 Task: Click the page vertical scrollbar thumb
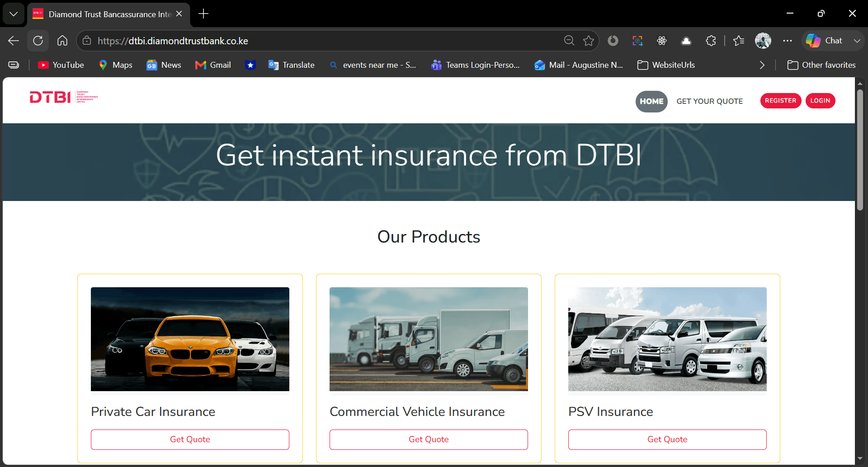point(860,150)
